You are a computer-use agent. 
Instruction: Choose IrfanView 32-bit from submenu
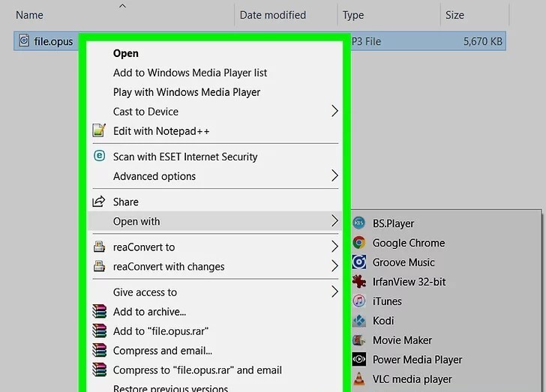pyautogui.click(x=446, y=282)
